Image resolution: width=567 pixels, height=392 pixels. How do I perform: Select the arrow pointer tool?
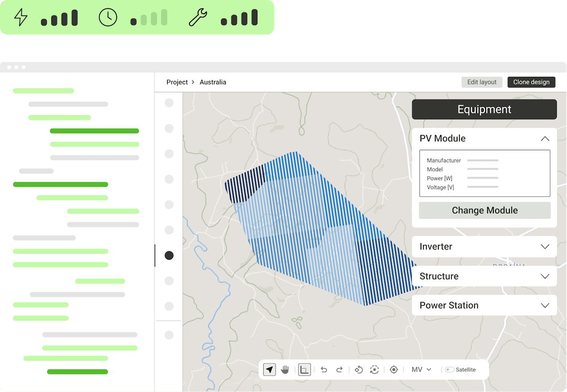pyautogui.click(x=269, y=370)
